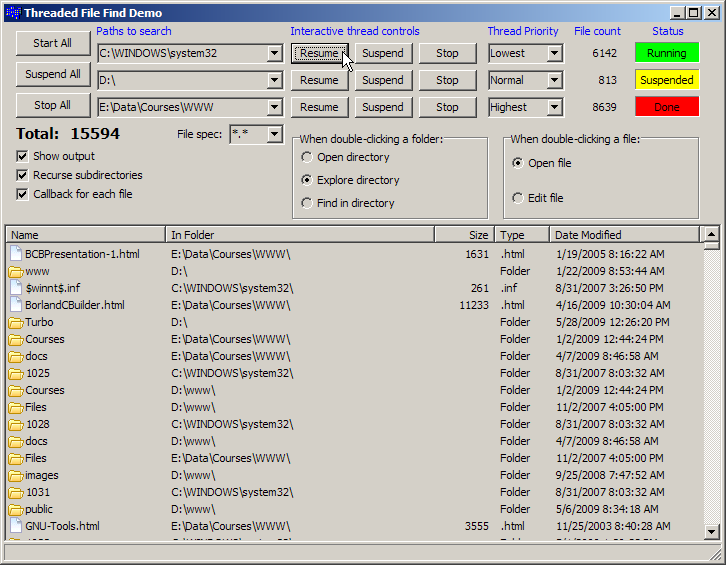Click the Size column header

[x=465, y=235]
